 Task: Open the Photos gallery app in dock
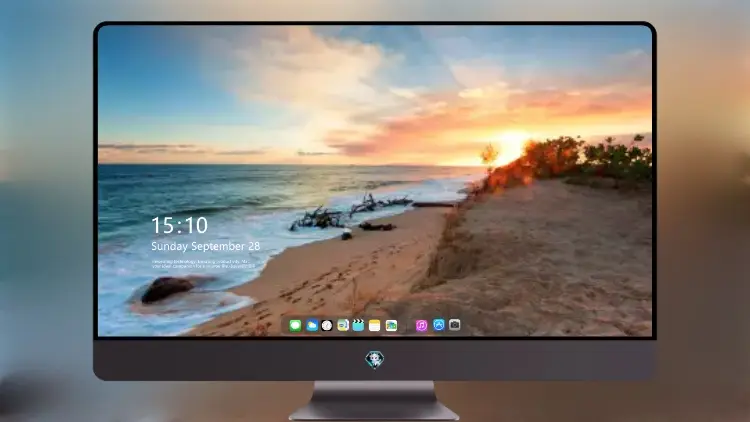coord(391,326)
